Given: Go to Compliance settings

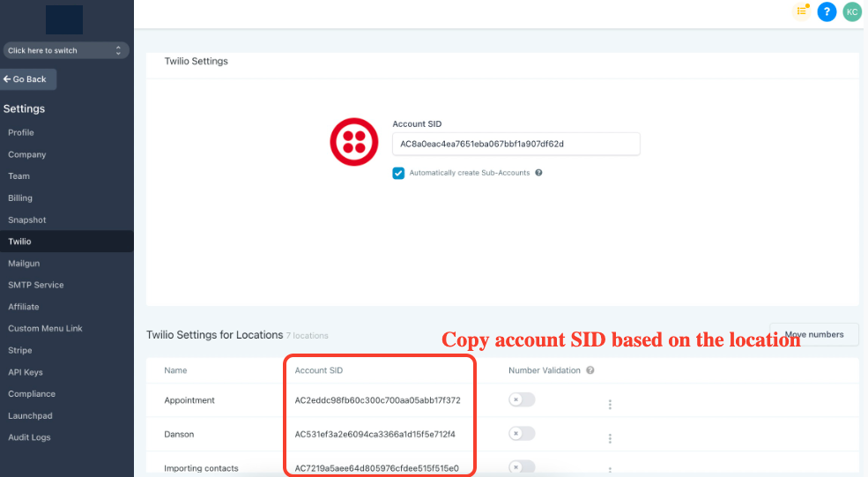Looking at the screenshot, I should 32,394.
